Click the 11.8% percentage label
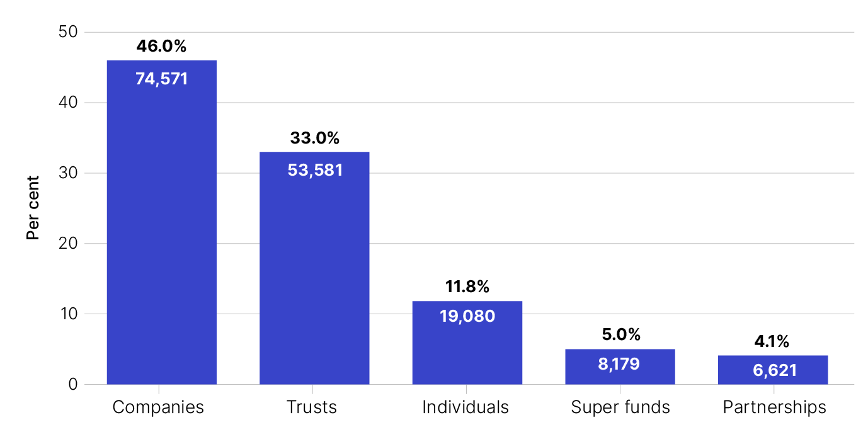This screenshot has height=437, width=868. click(467, 287)
